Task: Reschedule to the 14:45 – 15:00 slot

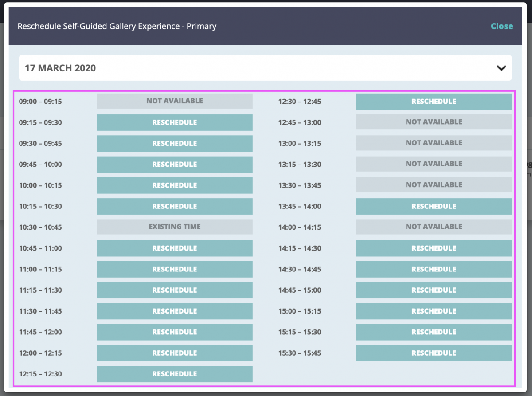Action: point(434,290)
